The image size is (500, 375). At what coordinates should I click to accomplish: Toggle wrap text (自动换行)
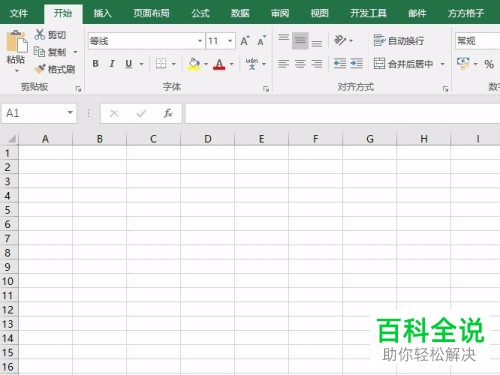(x=399, y=41)
